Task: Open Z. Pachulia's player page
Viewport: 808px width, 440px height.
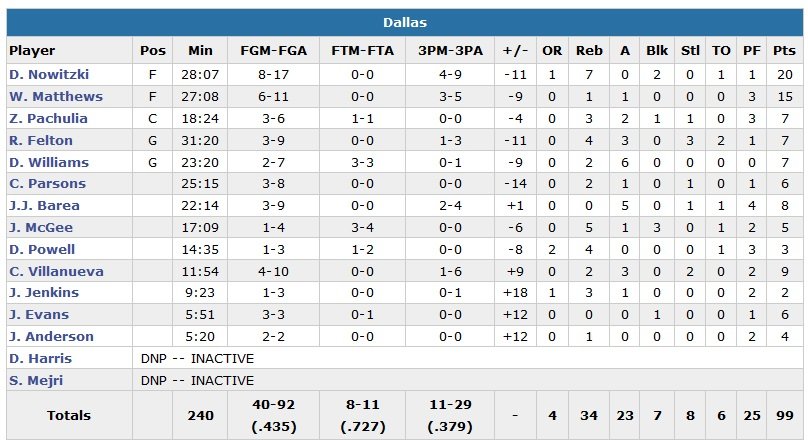Action: pyautogui.click(x=49, y=119)
